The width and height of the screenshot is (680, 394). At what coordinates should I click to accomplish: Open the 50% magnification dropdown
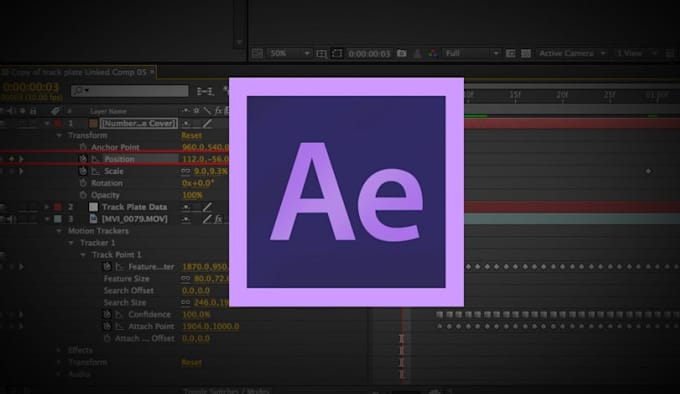(x=289, y=53)
